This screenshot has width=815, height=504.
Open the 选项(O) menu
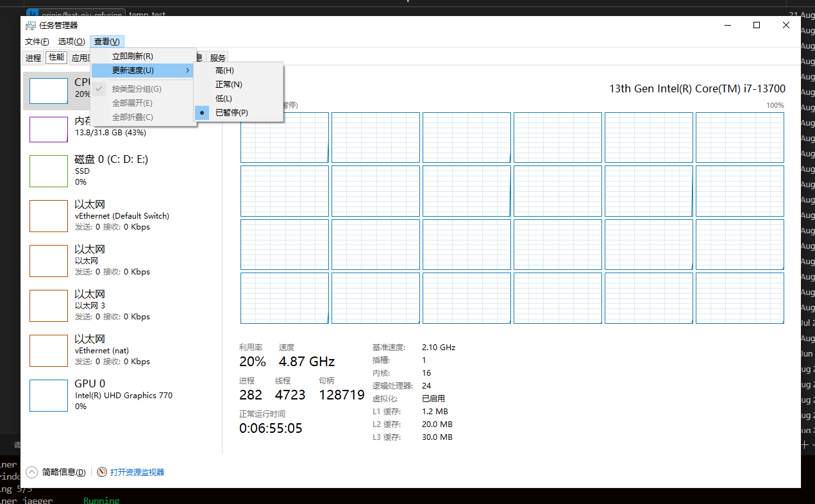(71, 42)
